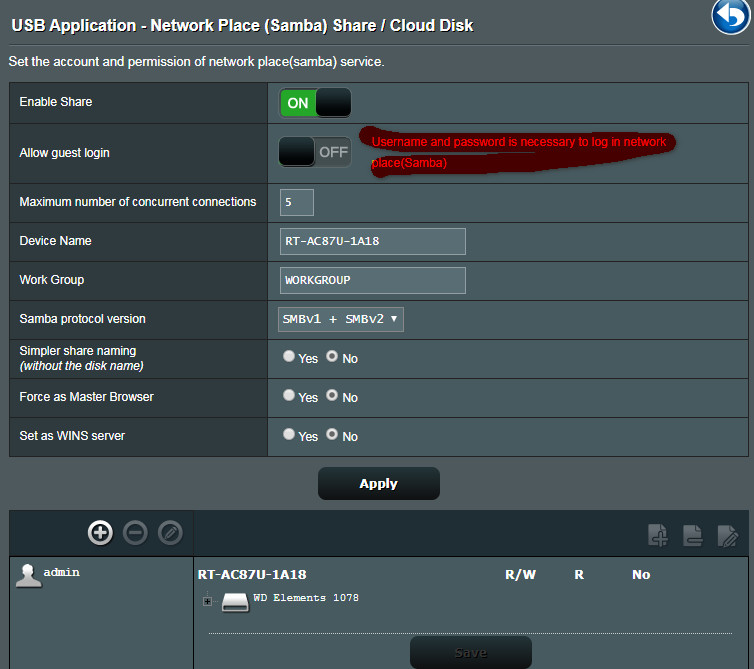This screenshot has width=754, height=669.
Task: Toggle Allow guest login on
Action: [x=315, y=152]
